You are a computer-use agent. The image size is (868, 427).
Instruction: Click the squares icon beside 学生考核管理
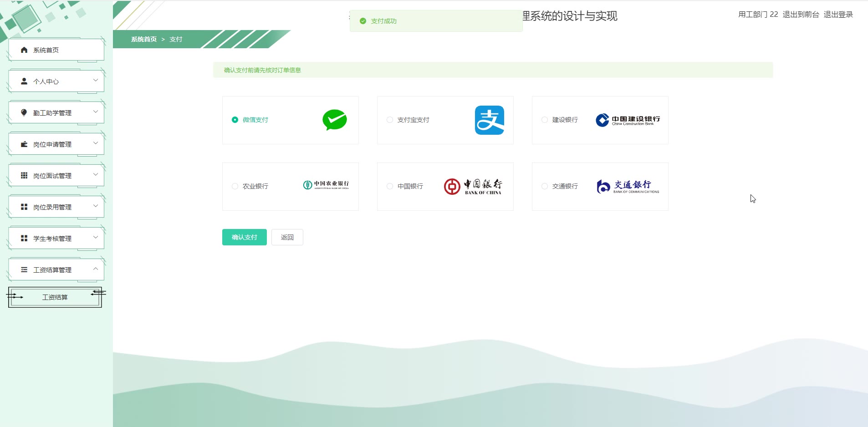pos(24,239)
